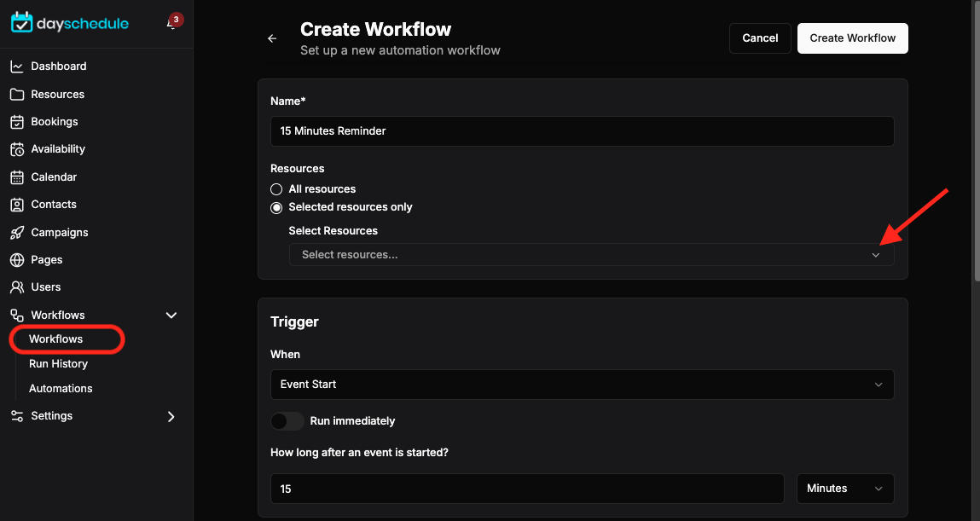The image size is (980, 521).
Task: Click the Resources folder icon
Action: pos(17,95)
